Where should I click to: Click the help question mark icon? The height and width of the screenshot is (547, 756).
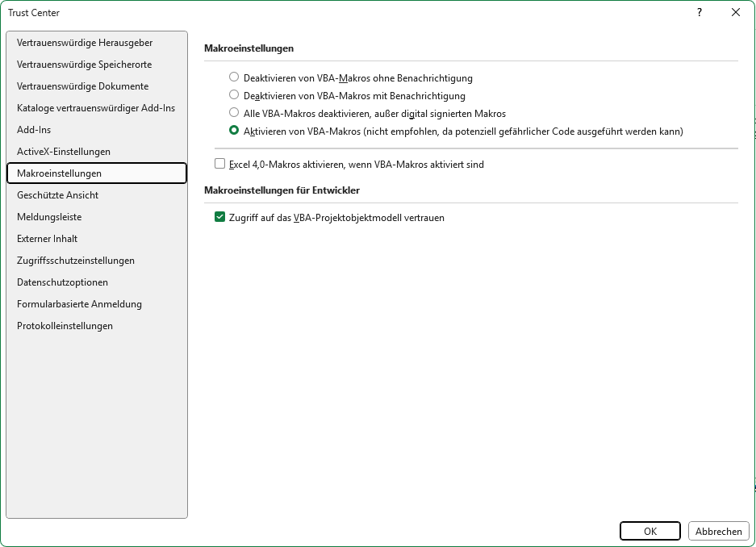[700, 12]
